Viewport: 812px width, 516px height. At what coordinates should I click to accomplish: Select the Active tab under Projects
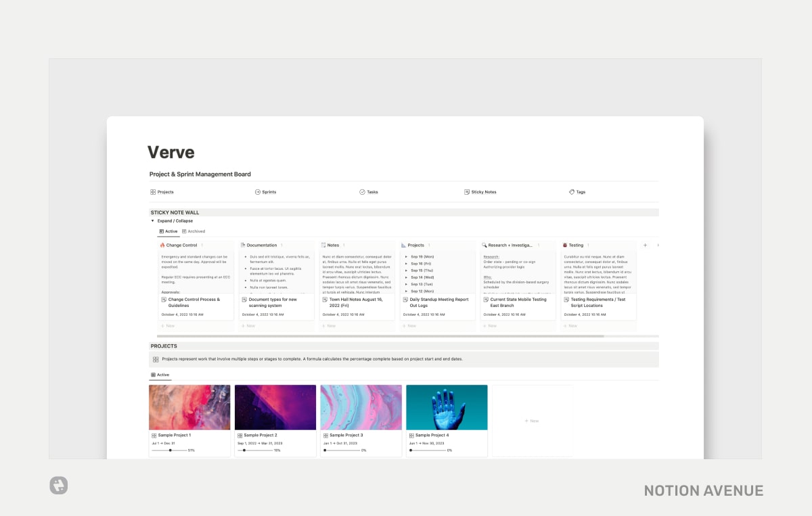160,374
